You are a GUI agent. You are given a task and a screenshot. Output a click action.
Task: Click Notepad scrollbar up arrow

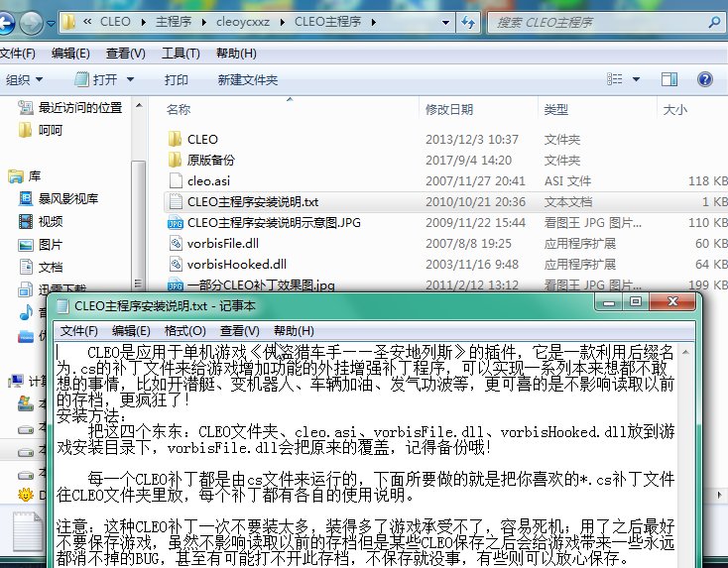click(x=685, y=352)
